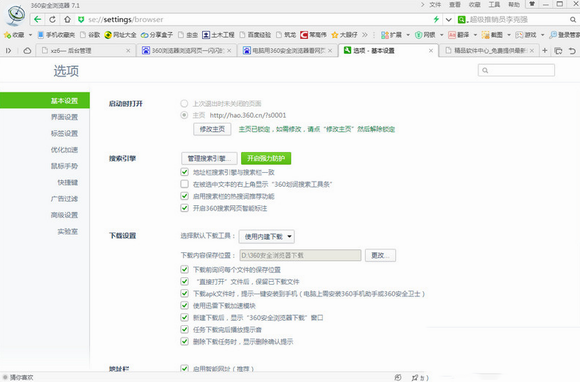Enable the 360划词搜索工具条 checkbox
The image size is (580, 382).
[x=185, y=184]
